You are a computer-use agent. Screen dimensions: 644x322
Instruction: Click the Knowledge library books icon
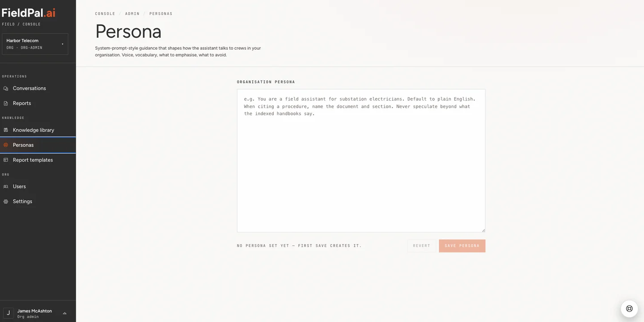click(6, 130)
